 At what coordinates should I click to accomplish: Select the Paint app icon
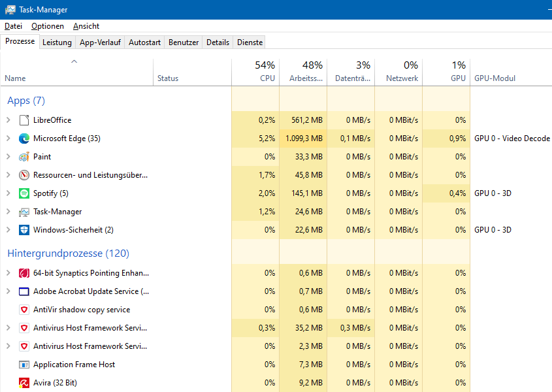(24, 157)
